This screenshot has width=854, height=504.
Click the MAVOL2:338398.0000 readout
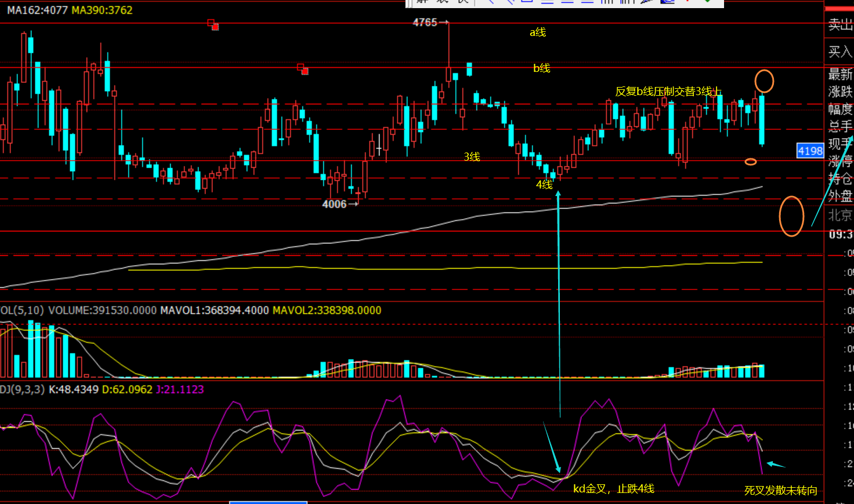(x=327, y=310)
